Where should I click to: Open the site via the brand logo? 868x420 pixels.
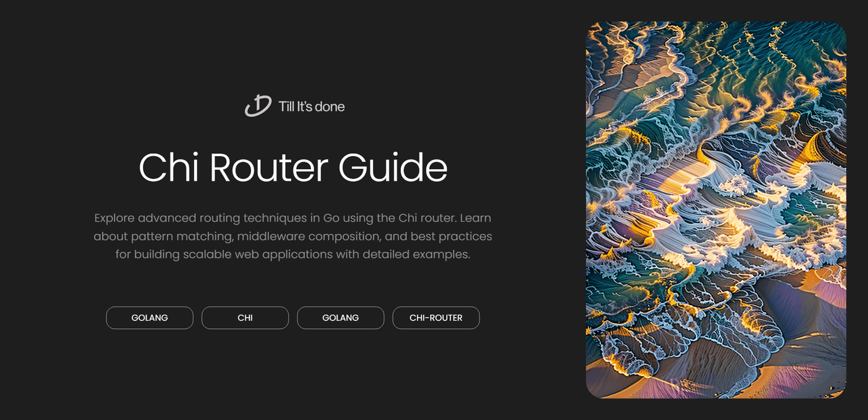click(294, 106)
